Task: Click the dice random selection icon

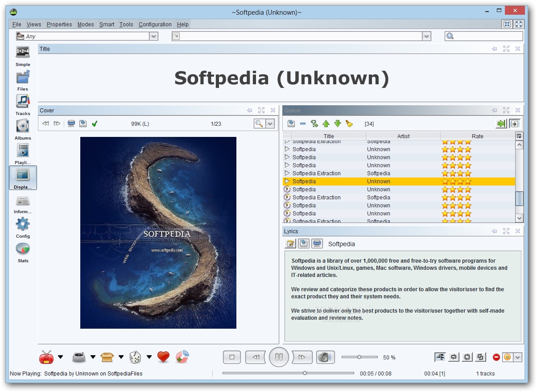Action: click(x=135, y=357)
